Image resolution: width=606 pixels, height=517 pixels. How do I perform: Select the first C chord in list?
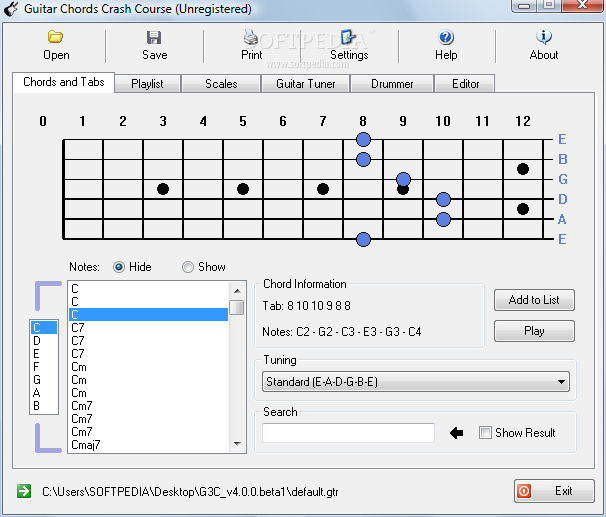[148, 289]
